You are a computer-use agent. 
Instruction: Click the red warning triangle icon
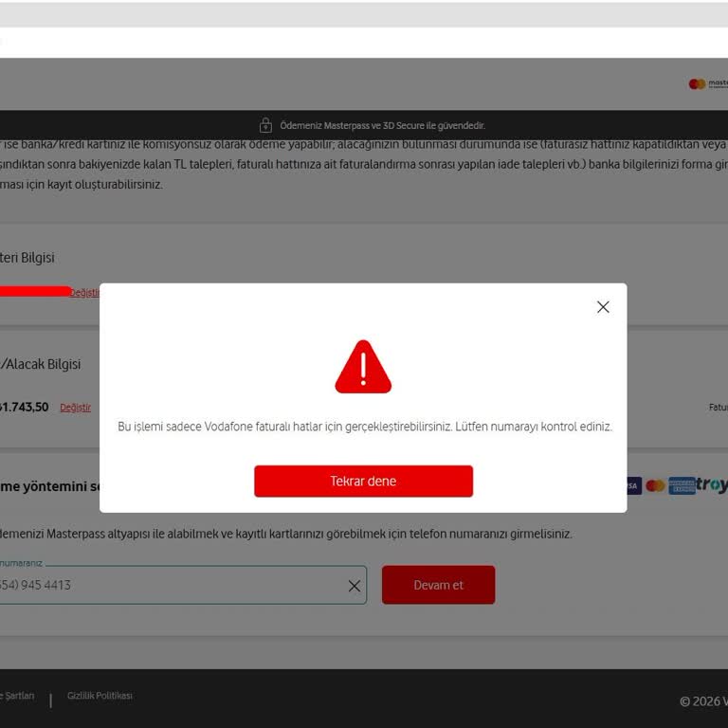click(363, 367)
